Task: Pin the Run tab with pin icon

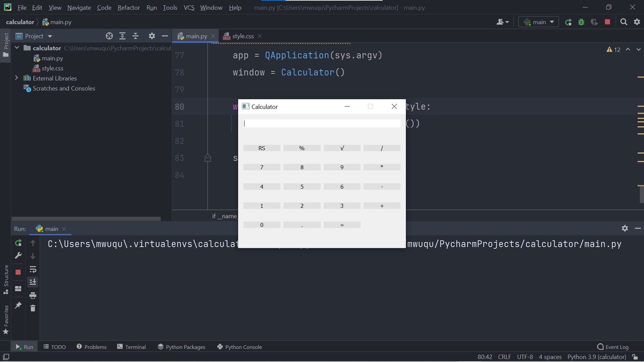Action: (18, 305)
